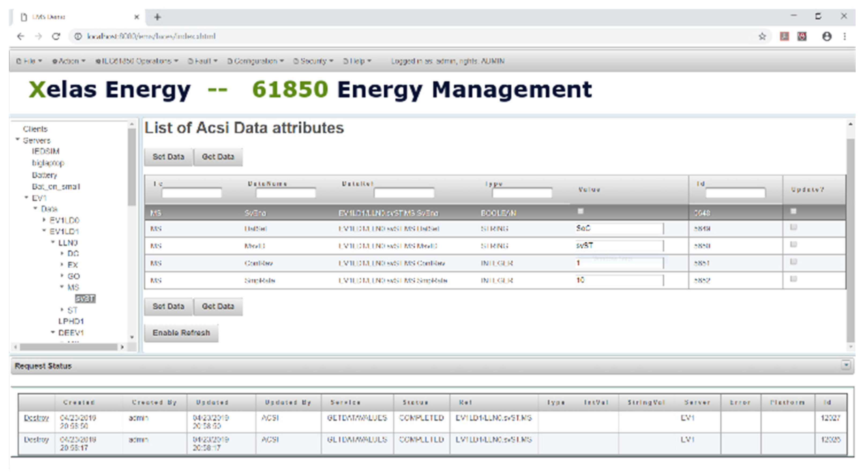Tick Update checkbox for svST row

[793, 244]
